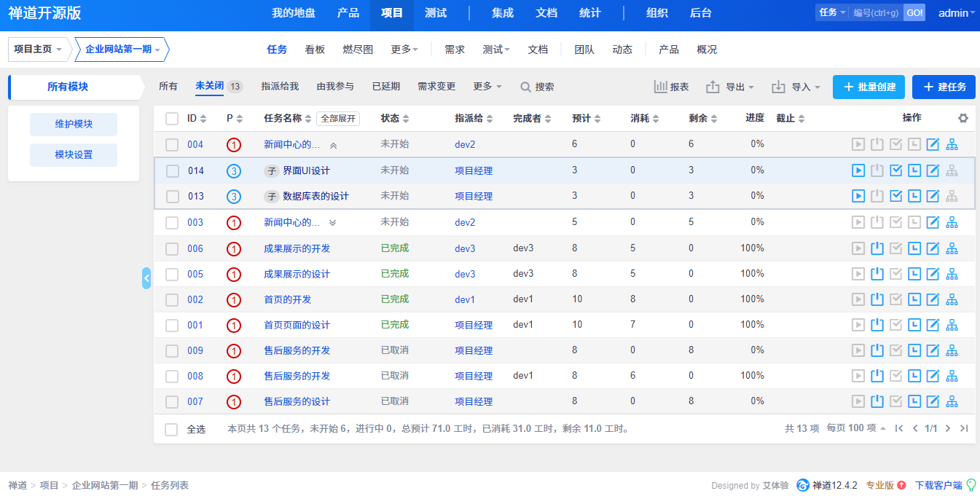Collapse child tasks of task 004
The height and width of the screenshot is (496, 980).
tap(333, 145)
